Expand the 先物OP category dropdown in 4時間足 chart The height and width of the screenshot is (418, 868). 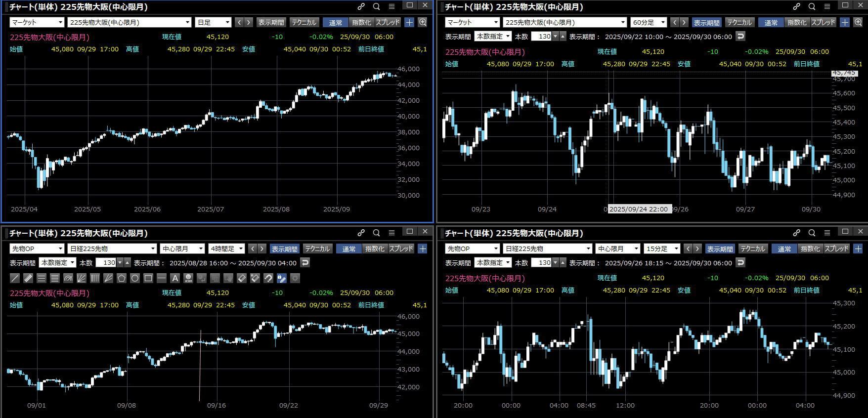pos(37,249)
